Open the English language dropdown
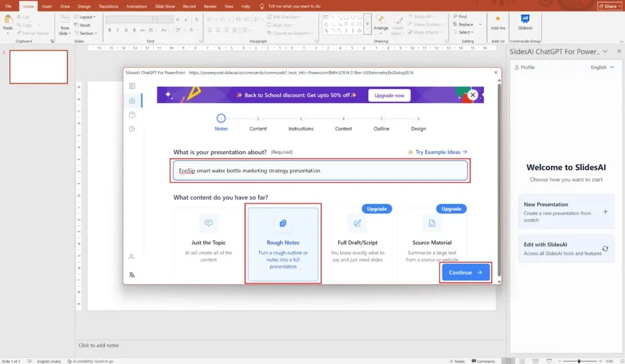 coord(602,67)
